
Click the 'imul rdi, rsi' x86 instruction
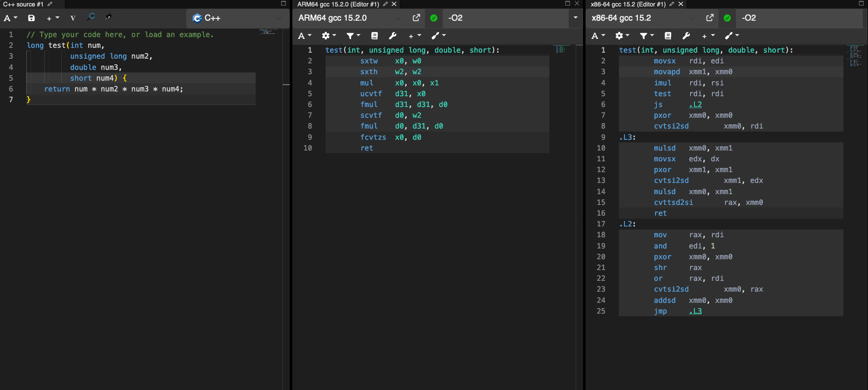[689, 83]
